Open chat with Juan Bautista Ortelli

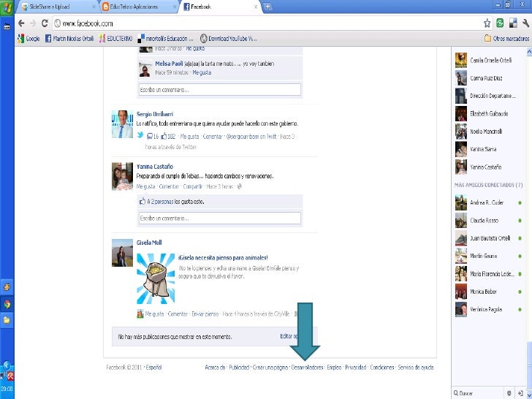pos(488,238)
